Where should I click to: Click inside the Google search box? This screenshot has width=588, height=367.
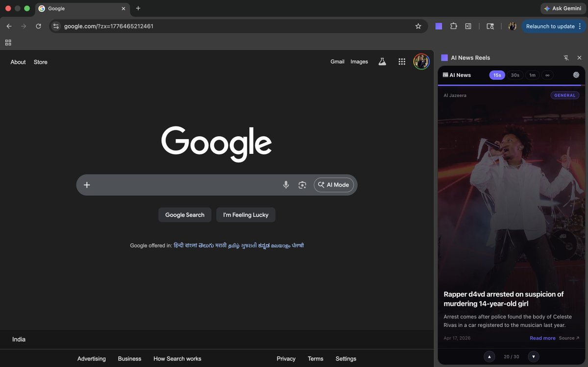point(186,185)
